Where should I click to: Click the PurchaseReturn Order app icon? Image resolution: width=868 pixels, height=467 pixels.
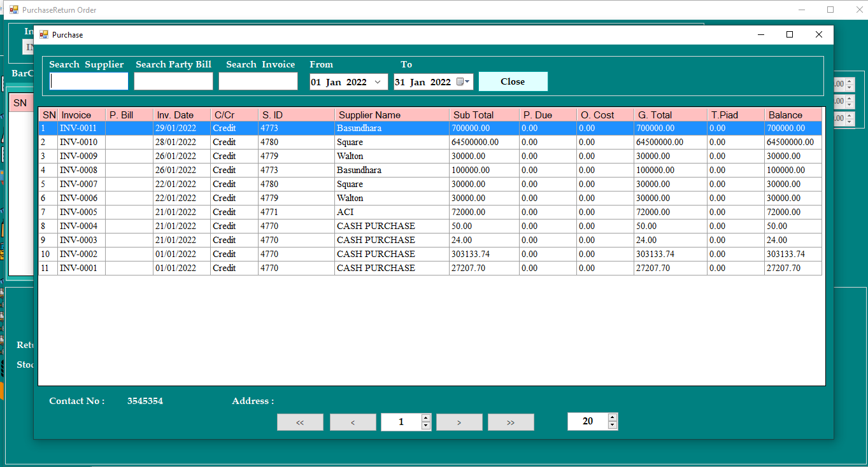click(x=13, y=10)
